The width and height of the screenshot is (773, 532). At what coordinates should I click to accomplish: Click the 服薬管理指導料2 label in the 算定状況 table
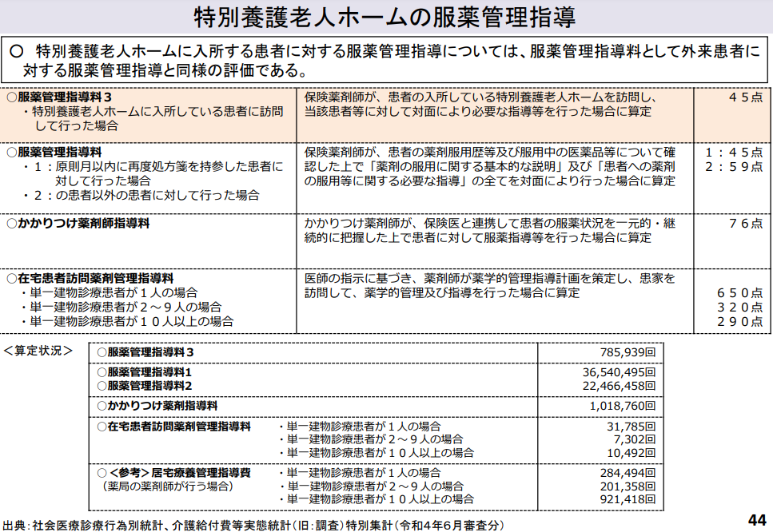[x=144, y=386]
